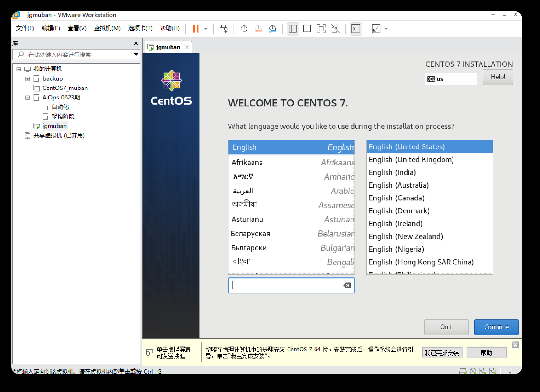Open the power options dropdown arrow
The height and width of the screenshot is (392, 540).
pos(206,28)
